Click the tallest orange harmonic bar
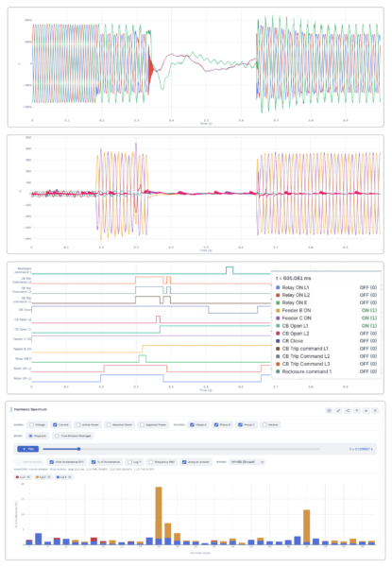 [x=159, y=512]
